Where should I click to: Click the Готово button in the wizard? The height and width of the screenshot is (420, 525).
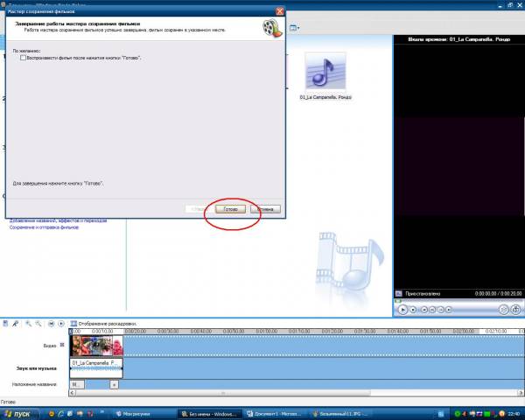point(230,209)
